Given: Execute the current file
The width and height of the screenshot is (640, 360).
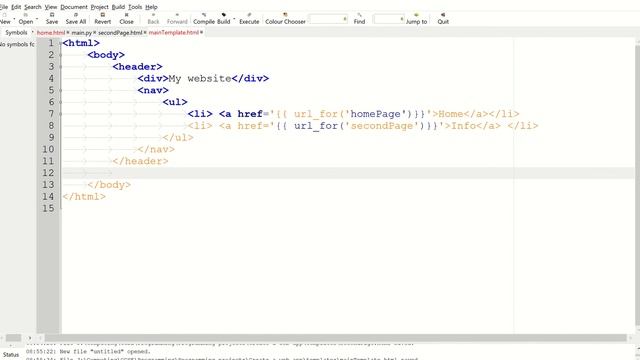Looking at the screenshot, I should (249, 18).
